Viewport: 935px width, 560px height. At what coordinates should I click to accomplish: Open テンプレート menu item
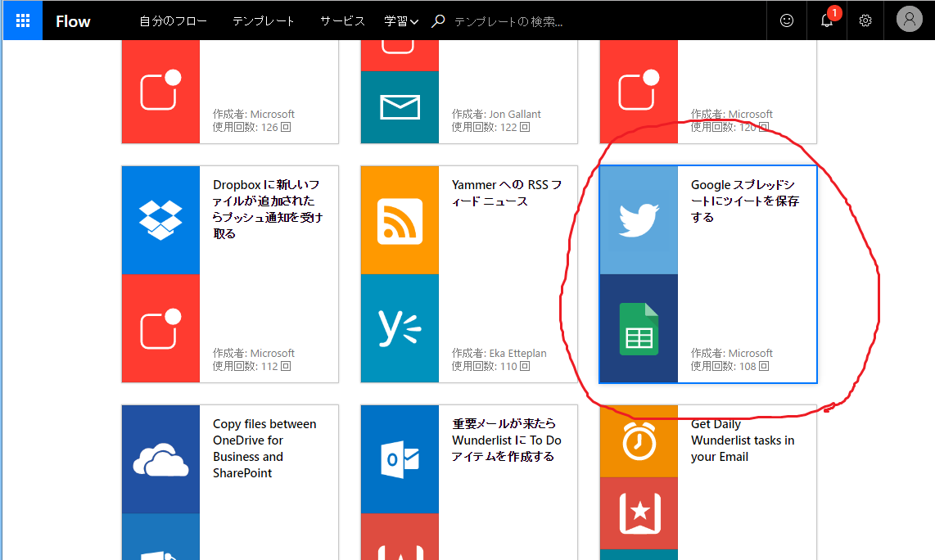[263, 21]
